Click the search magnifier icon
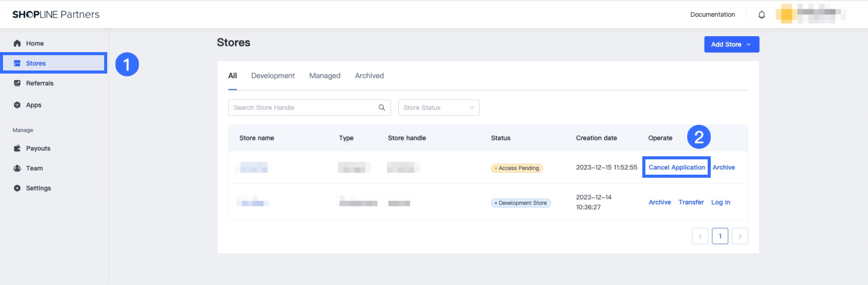 (381, 108)
